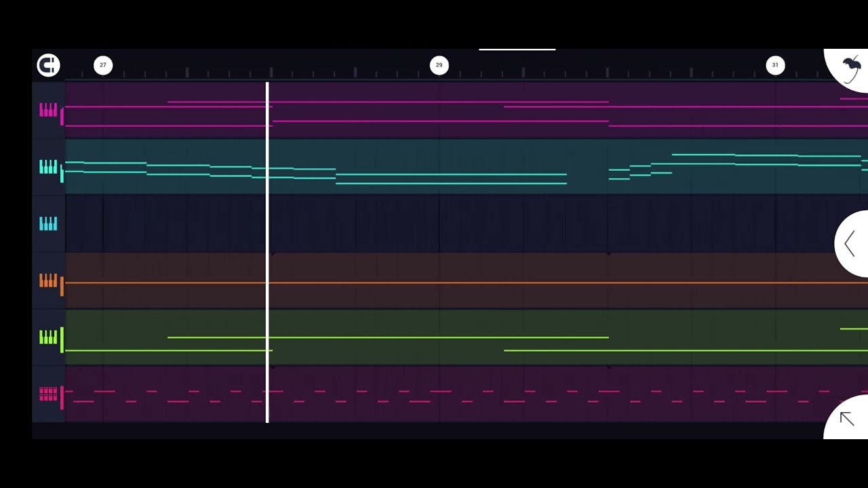Select the teal keyboard track icon
This screenshot has height=488, width=868.
[x=48, y=167]
